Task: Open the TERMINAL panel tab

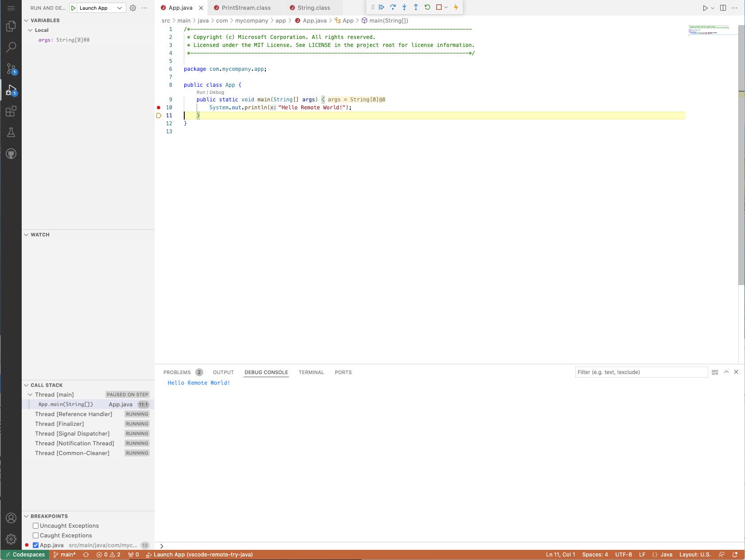Action: click(x=311, y=372)
